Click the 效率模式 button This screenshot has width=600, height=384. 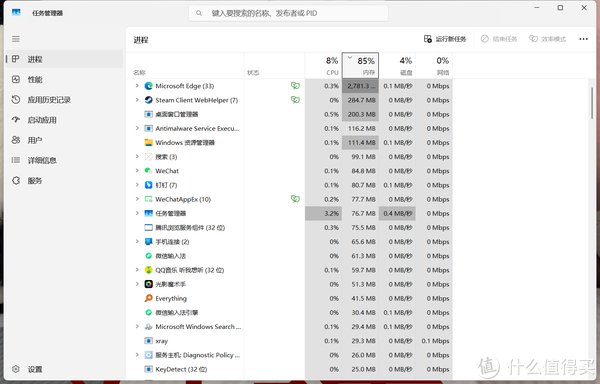click(548, 39)
